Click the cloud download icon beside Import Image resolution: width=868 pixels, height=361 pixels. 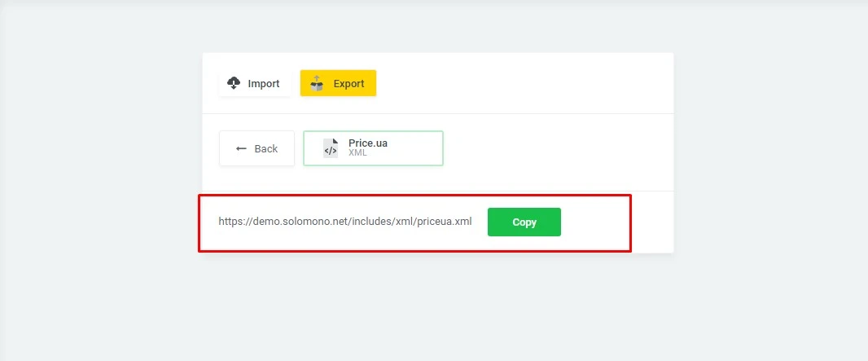[234, 83]
